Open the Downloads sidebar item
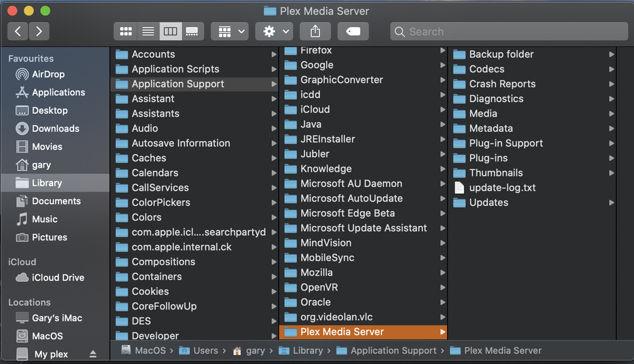 click(x=55, y=128)
